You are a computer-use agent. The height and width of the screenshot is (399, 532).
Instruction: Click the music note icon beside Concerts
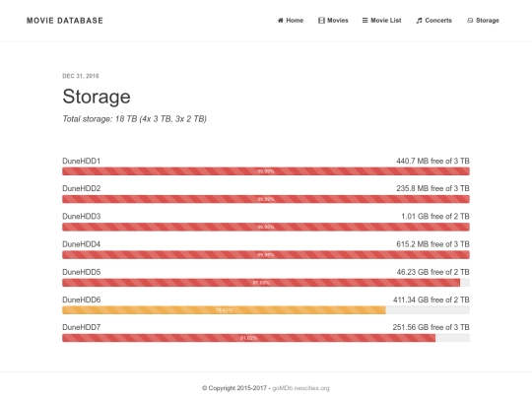click(x=419, y=21)
